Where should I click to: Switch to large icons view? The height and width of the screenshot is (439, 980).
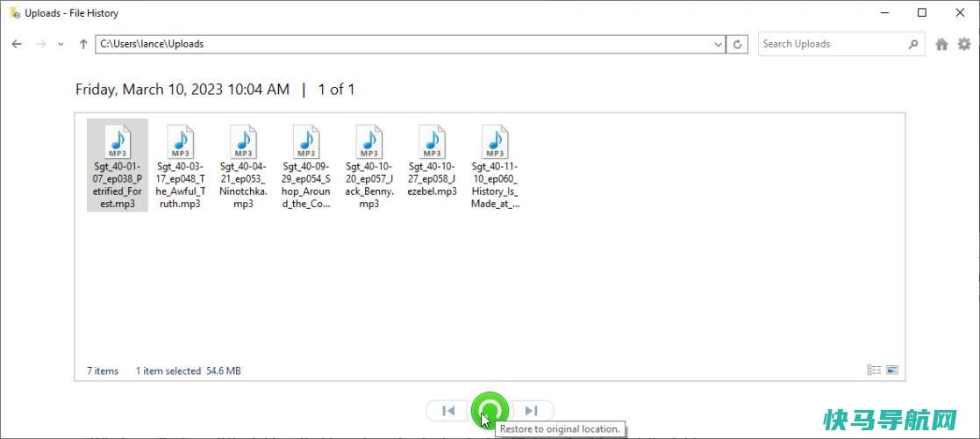892,371
